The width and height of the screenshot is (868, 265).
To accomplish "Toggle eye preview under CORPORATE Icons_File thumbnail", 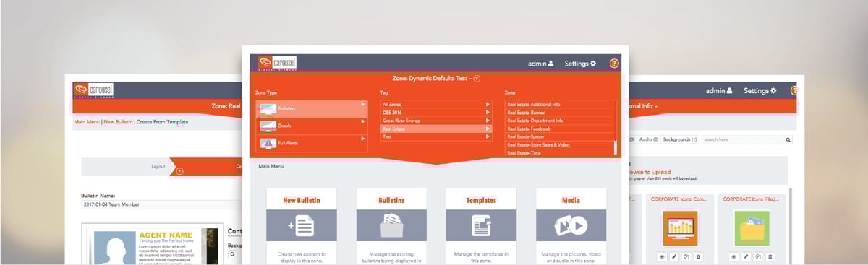I will coord(734,256).
